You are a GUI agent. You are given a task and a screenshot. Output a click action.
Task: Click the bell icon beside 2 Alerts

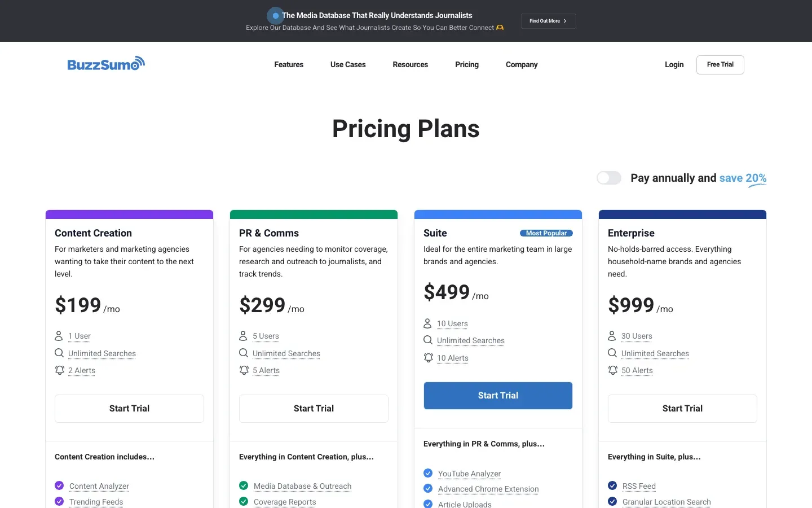click(x=60, y=370)
